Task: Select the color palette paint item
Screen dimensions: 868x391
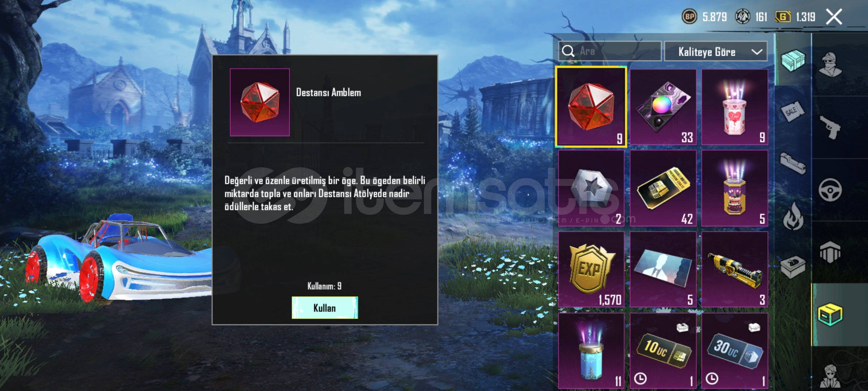Action: (663, 107)
